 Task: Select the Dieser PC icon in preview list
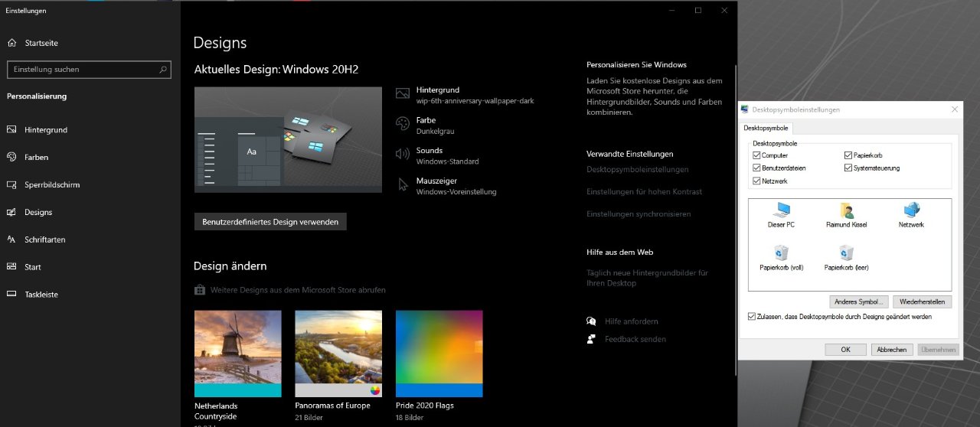point(781,210)
